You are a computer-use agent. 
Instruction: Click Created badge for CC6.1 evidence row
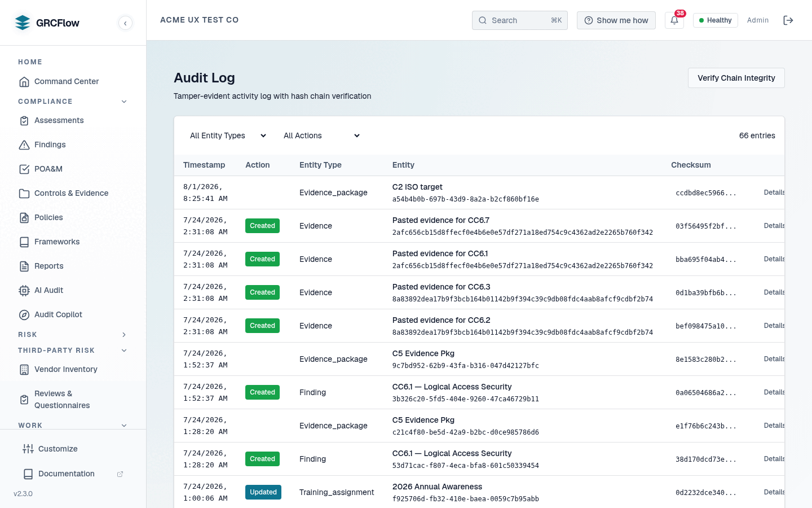click(262, 259)
